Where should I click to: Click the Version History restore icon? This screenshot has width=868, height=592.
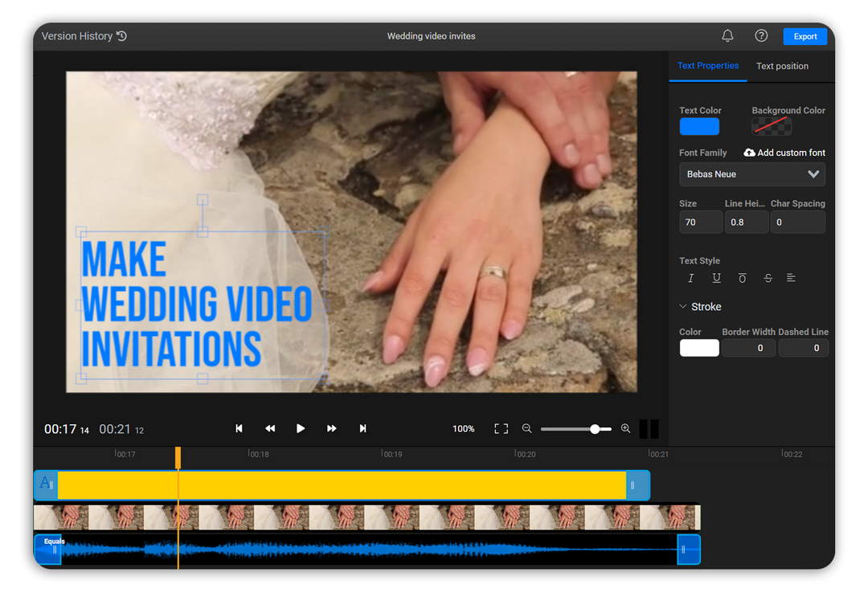[x=121, y=35]
